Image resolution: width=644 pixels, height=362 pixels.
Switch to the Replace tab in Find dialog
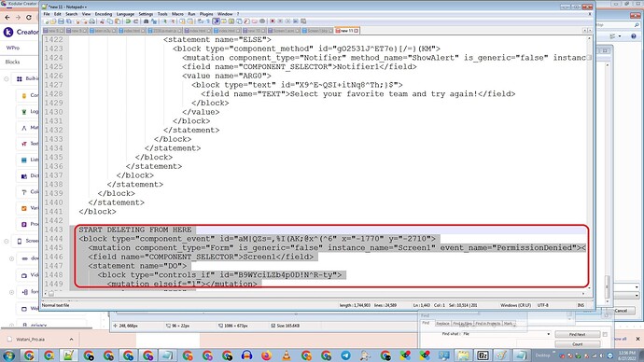click(442, 324)
